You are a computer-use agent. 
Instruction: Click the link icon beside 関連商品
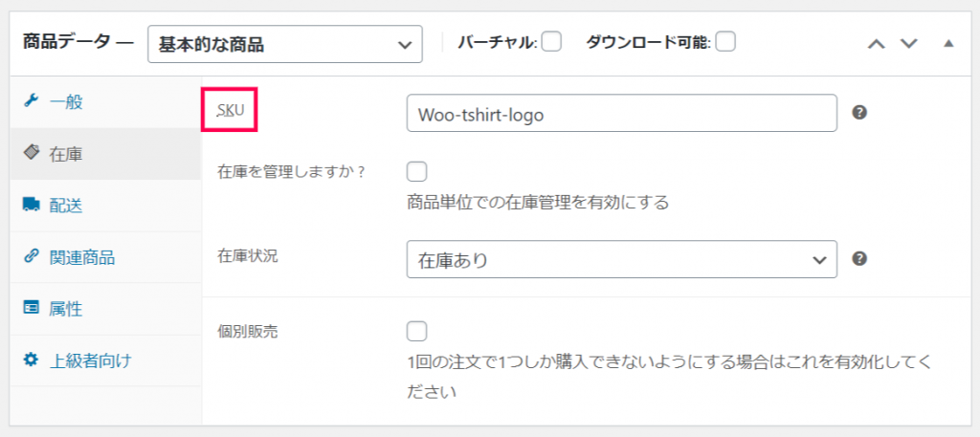(x=31, y=256)
